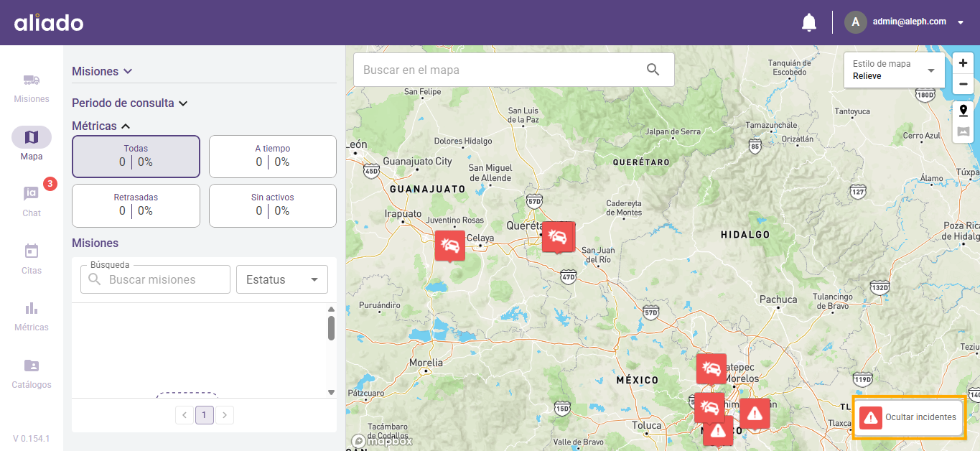
Task: Click the car crash marker near Celaya
Action: click(x=450, y=246)
